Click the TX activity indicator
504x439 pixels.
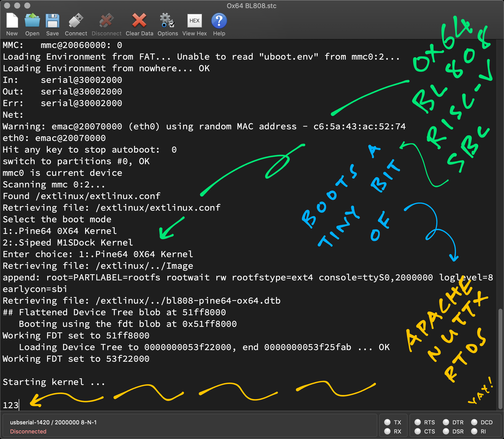coord(387,422)
